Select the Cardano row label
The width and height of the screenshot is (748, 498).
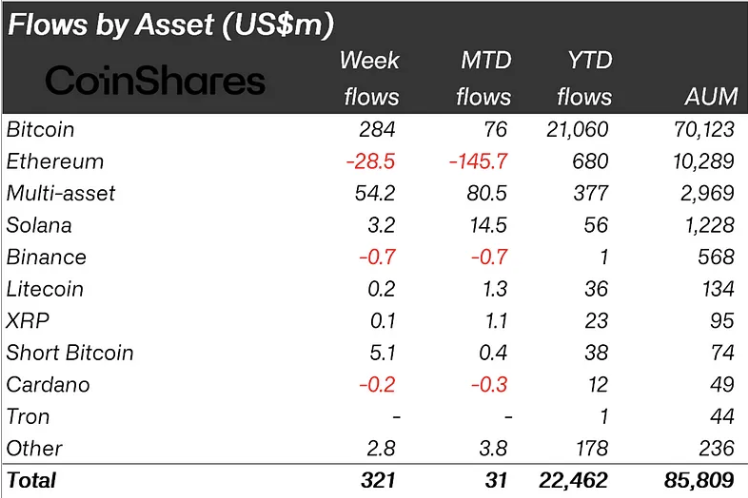coord(48,385)
